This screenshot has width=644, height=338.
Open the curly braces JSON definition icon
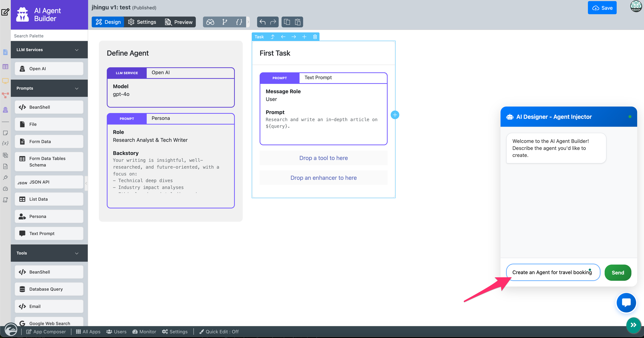239,22
